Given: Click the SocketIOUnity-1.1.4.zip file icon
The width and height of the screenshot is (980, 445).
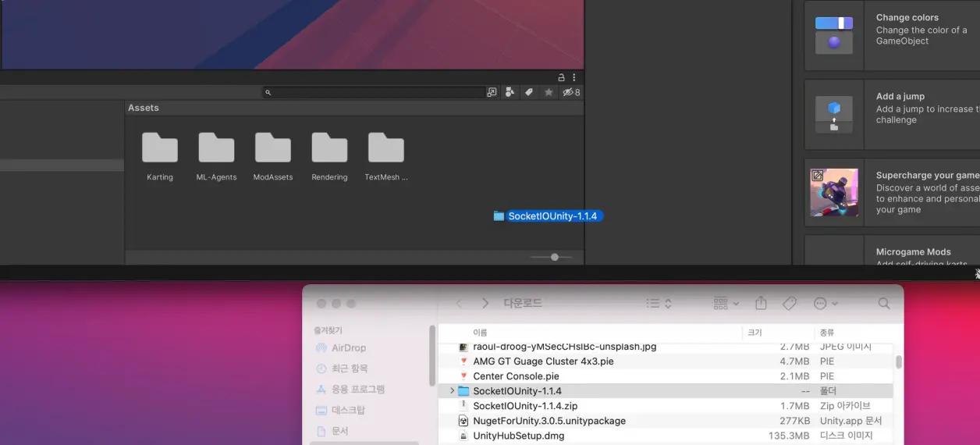Looking at the screenshot, I should [463, 406].
